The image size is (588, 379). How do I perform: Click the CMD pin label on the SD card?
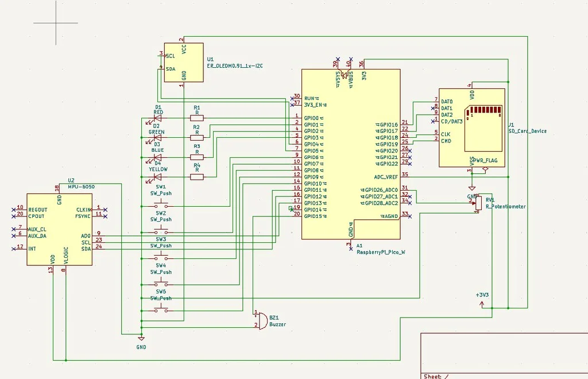pos(446,141)
